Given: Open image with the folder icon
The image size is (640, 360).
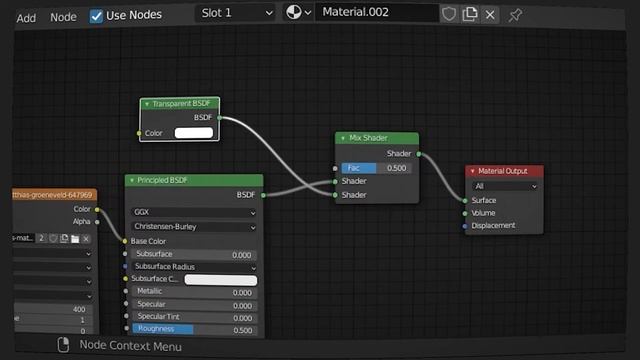Looking at the screenshot, I should click(x=75, y=239).
